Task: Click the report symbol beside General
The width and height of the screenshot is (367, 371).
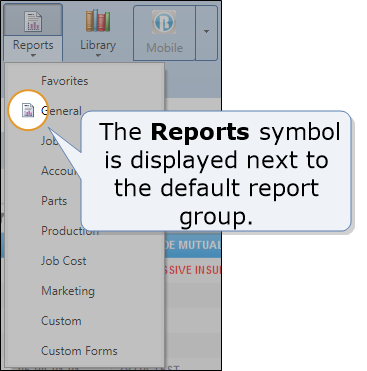Action: click(28, 110)
